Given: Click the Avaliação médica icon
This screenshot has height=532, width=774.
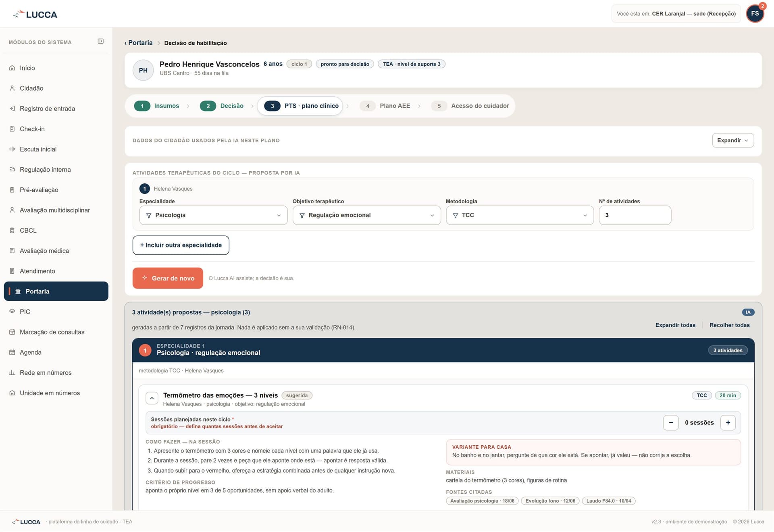Looking at the screenshot, I should (x=12, y=251).
